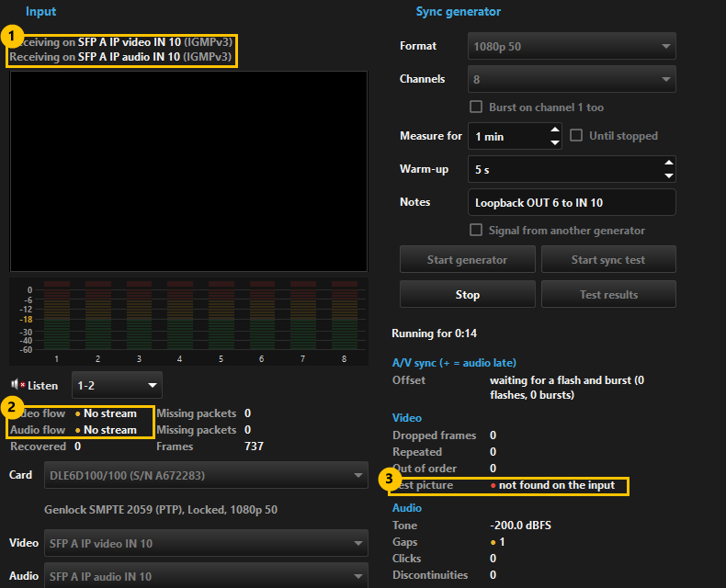This screenshot has width=726, height=588.
Task: Click the black video input preview
Action: (x=188, y=171)
